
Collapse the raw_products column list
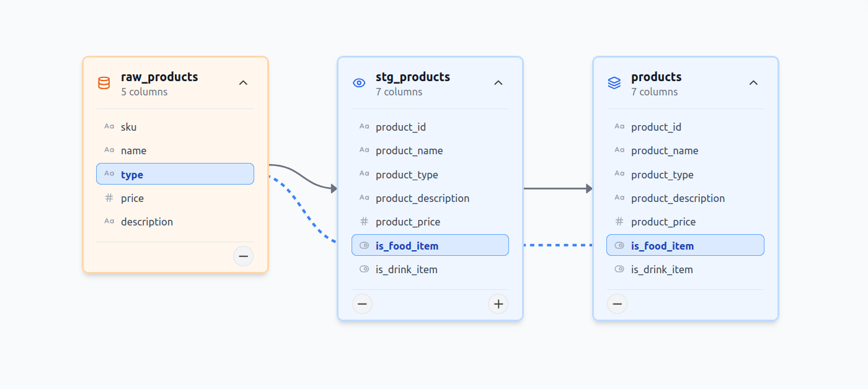click(x=243, y=83)
